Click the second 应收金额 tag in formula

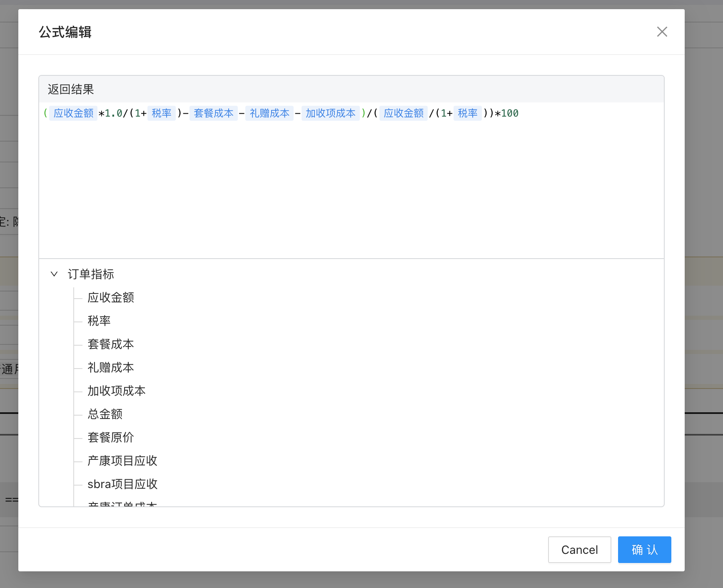coord(404,113)
